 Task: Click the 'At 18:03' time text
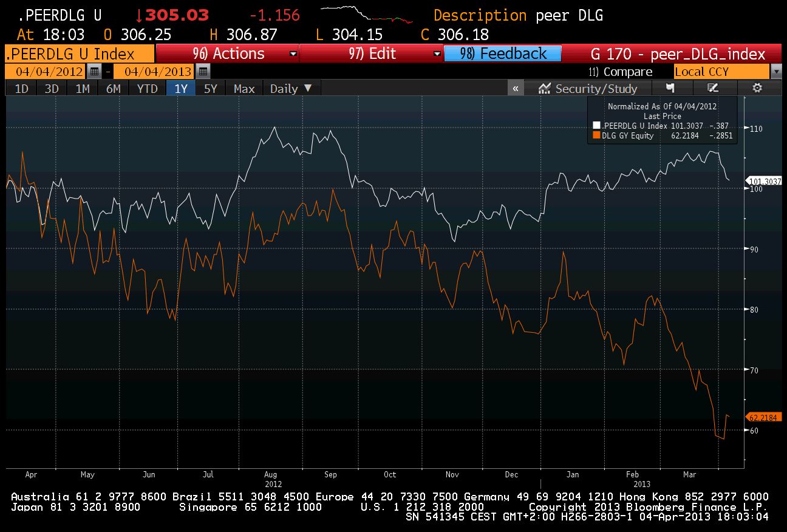51,35
